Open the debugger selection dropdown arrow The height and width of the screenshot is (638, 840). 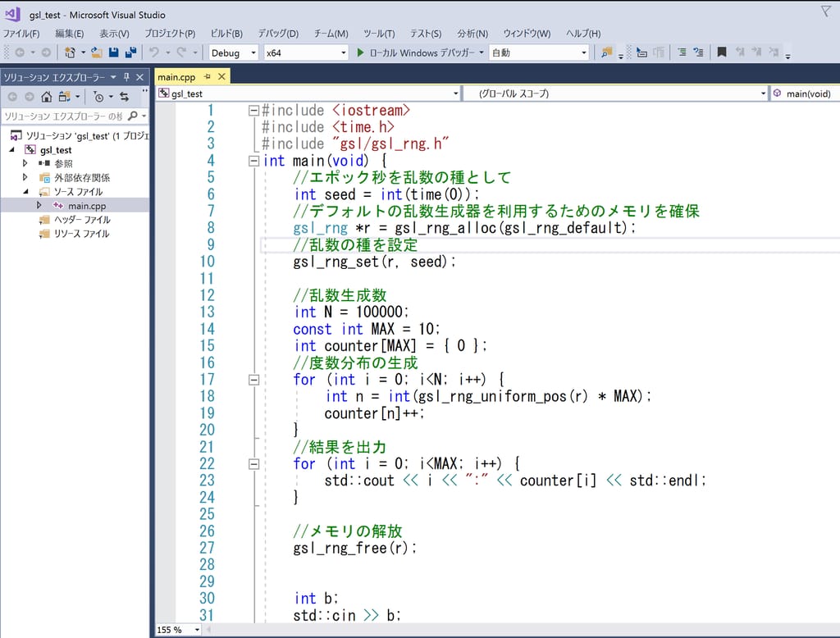click(x=481, y=52)
